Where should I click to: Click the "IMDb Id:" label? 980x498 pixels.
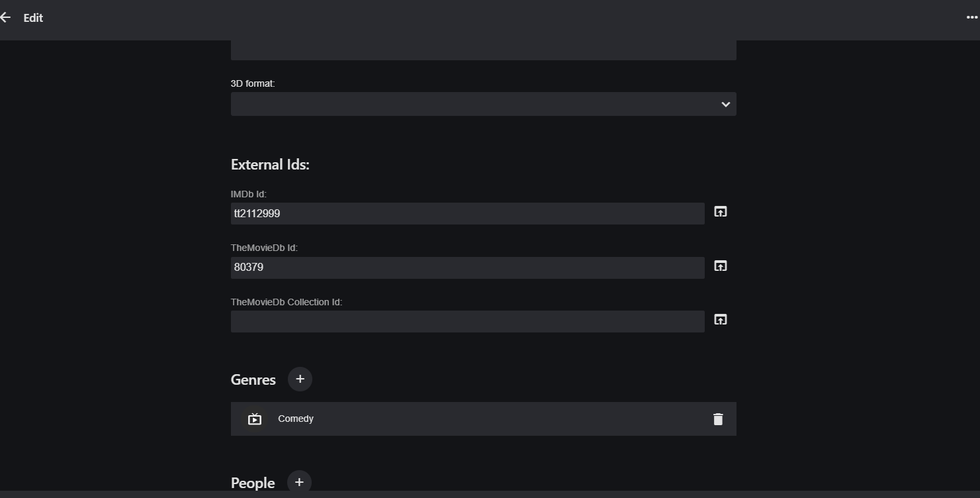[x=249, y=194]
